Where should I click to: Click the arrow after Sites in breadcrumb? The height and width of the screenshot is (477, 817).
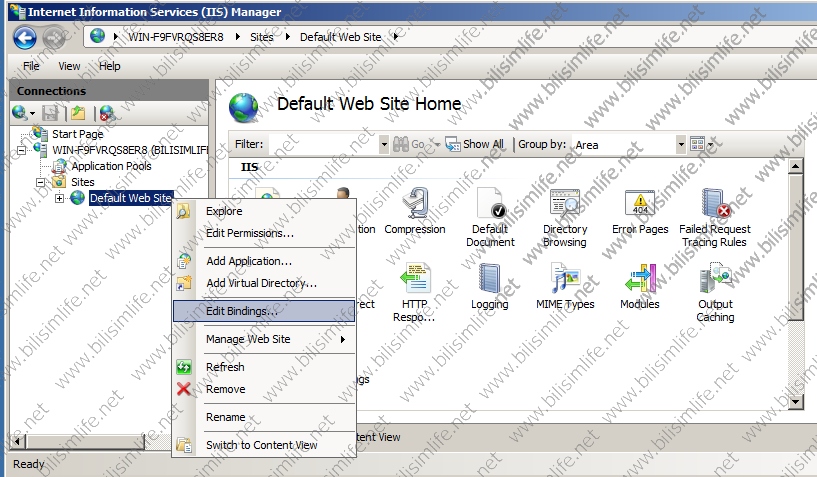289,37
